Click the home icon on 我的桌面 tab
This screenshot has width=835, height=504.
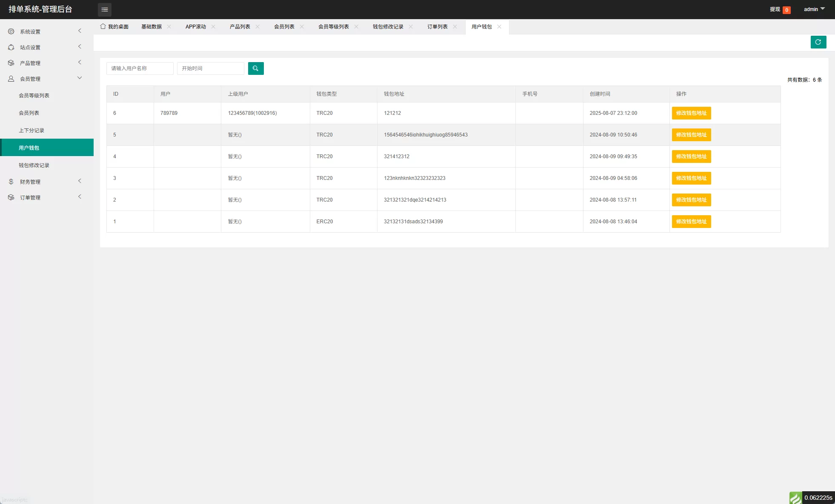click(x=103, y=26)
